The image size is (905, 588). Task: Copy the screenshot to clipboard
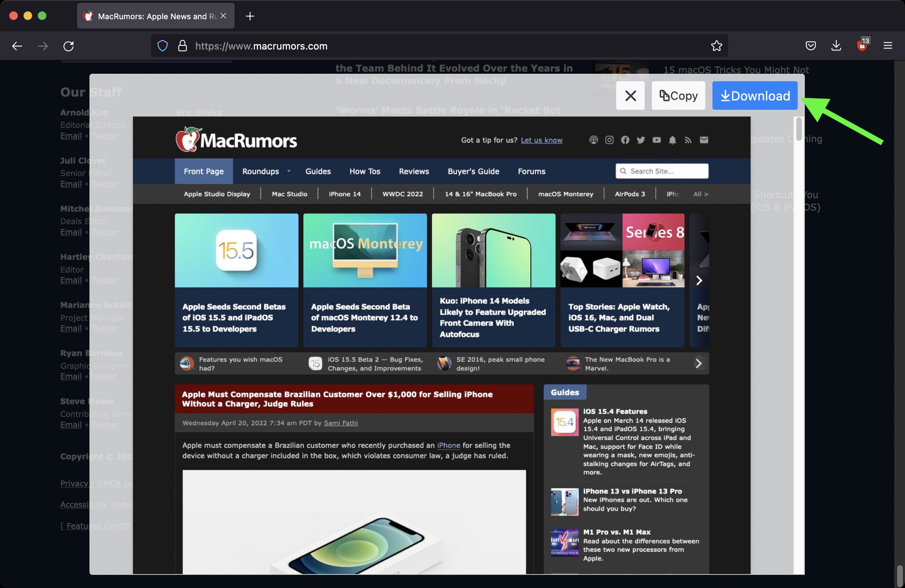coord(678,96)
